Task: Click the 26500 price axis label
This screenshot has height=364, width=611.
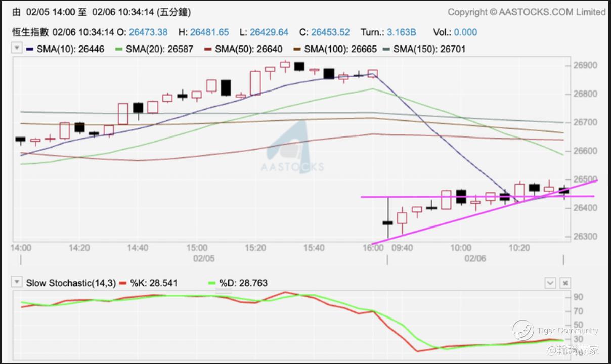Action: pyautogui.click(x=585, y=179)
